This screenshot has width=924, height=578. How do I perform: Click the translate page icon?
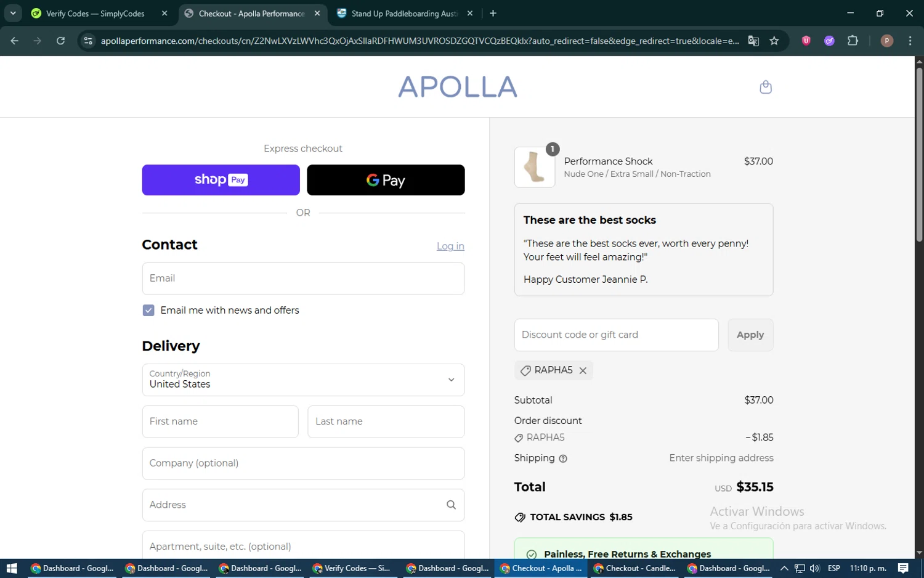pos(753,41)
